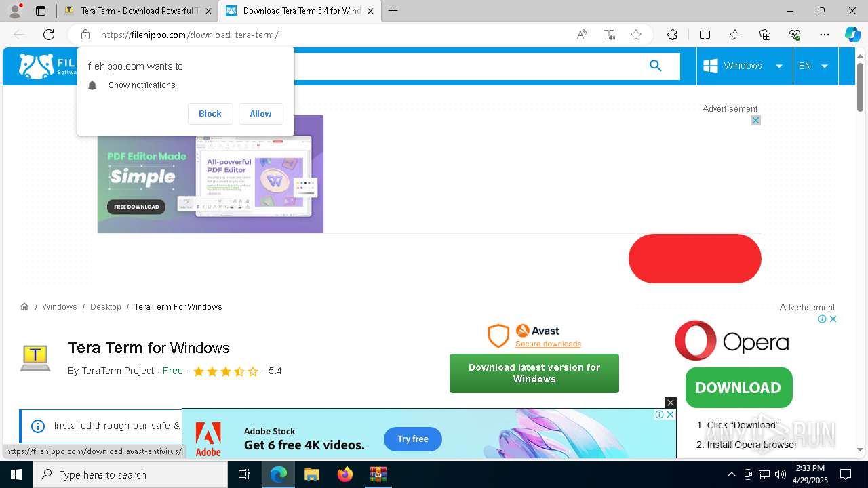Reload the current page
Viewport: 868px width, 488px height.
49,35
